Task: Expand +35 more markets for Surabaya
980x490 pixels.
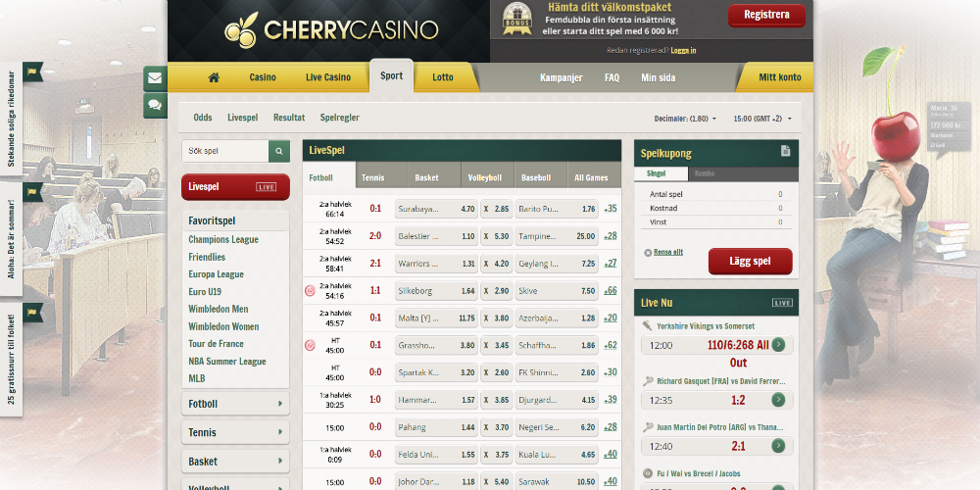Action: coord(610,209)
